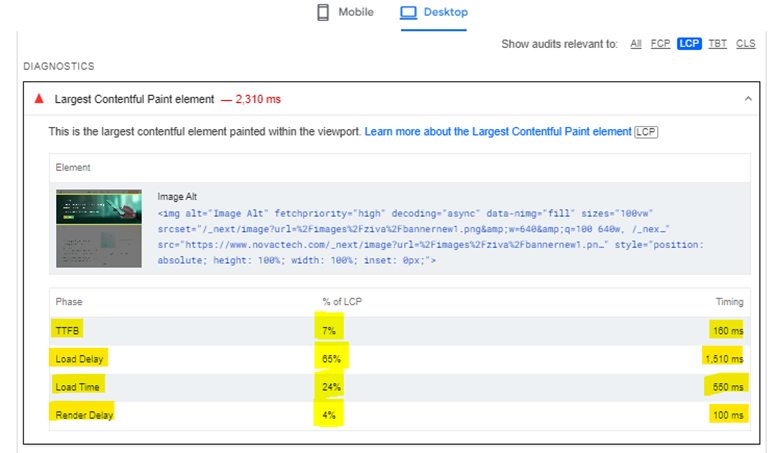Select the highlighted LCP audit filter
The height and width of the screenshot is (453, 776).
pos(689,44)
